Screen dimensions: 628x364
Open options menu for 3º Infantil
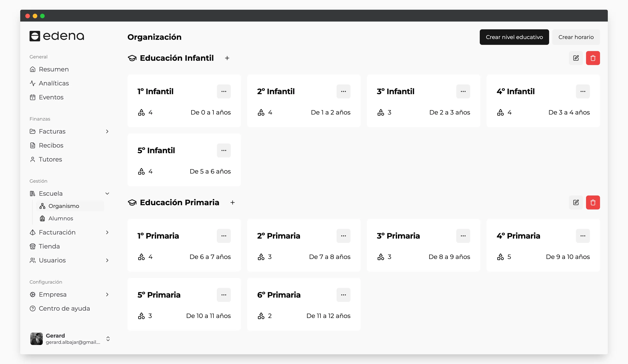click(x=463, y=91)
